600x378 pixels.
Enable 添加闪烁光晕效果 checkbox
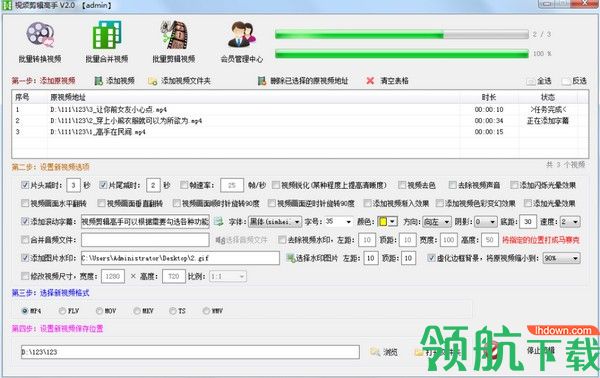(514, 185)
